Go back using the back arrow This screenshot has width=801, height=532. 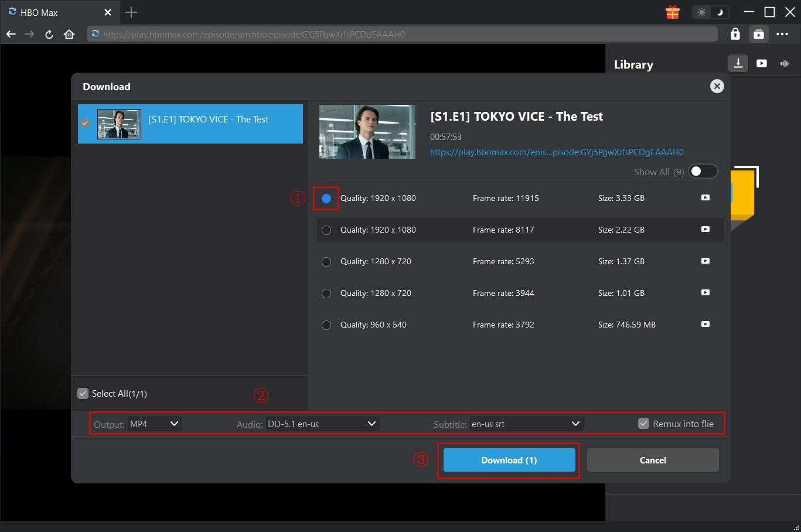click(x=11, y=34)
